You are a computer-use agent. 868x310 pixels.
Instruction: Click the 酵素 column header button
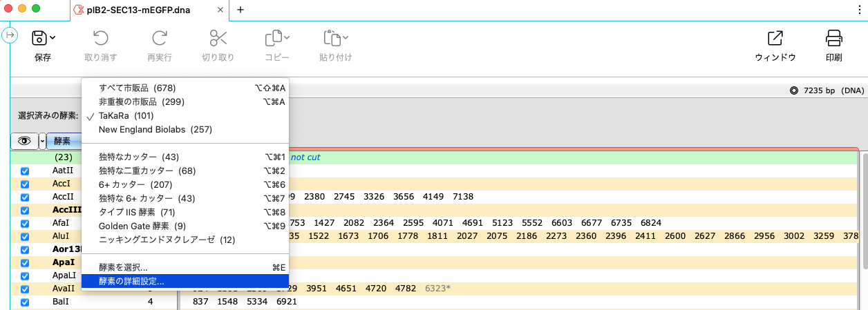(x=64, y=141)
